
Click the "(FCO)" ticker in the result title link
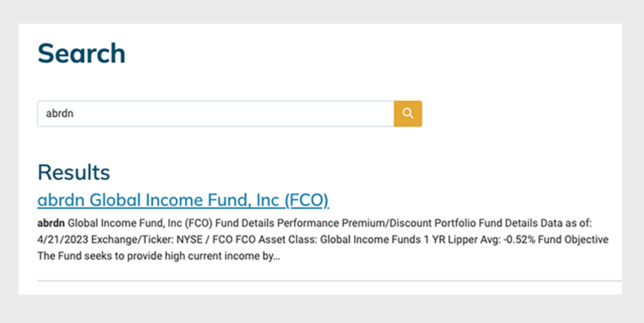pyautogui.click(x=307, y=201)
